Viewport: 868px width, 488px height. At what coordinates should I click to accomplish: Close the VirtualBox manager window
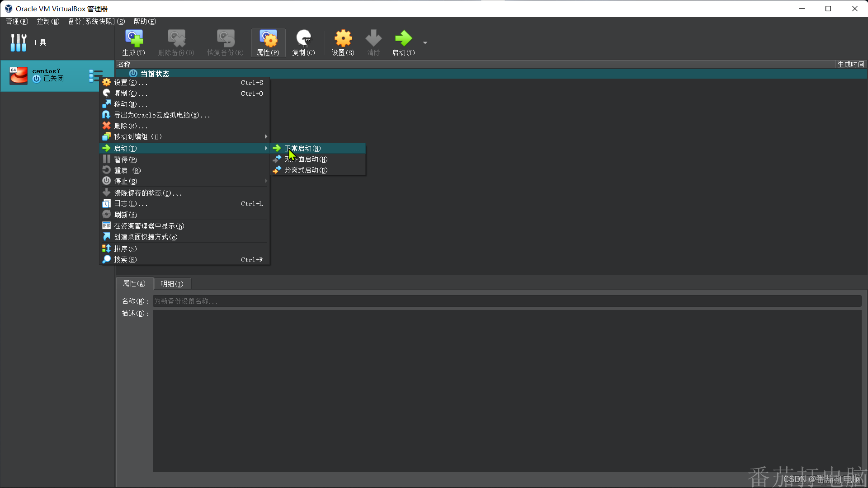click(854, 9)
